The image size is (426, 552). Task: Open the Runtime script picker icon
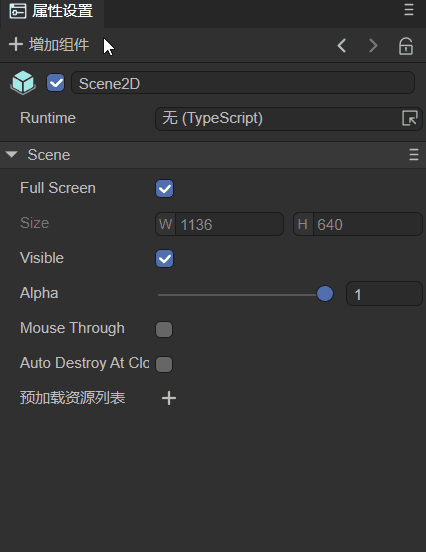click(x=410, y=118)
